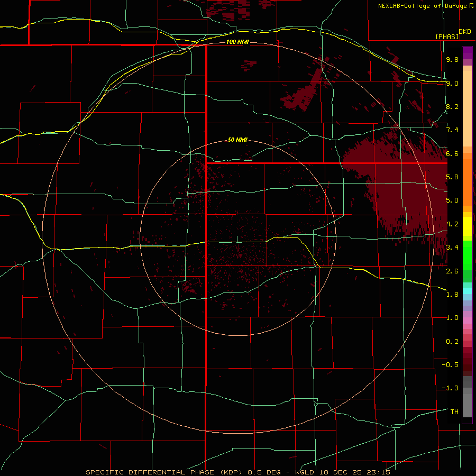
Task: Click the 7.4 scale value
Action: 452,130
